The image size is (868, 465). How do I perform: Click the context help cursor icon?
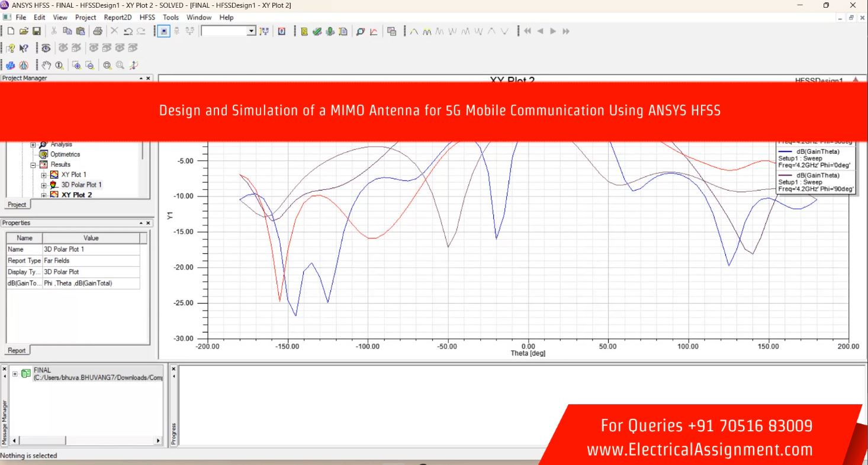24,49
